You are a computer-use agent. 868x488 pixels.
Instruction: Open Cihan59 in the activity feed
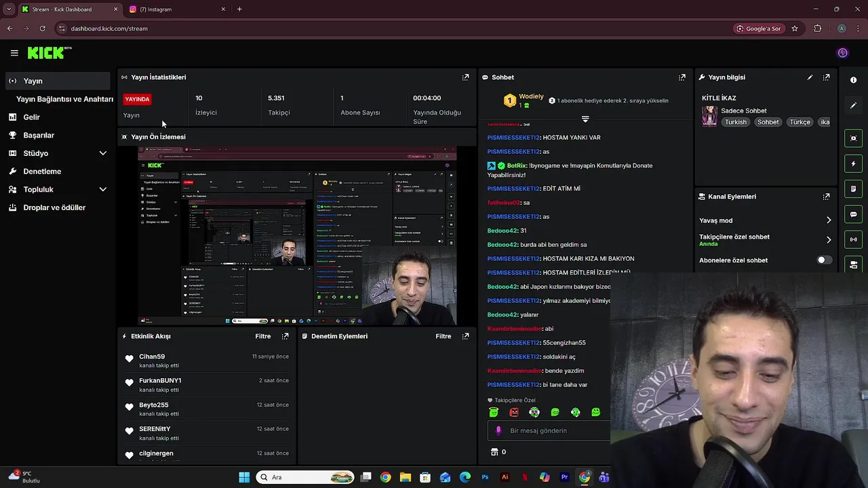point(152,357)
